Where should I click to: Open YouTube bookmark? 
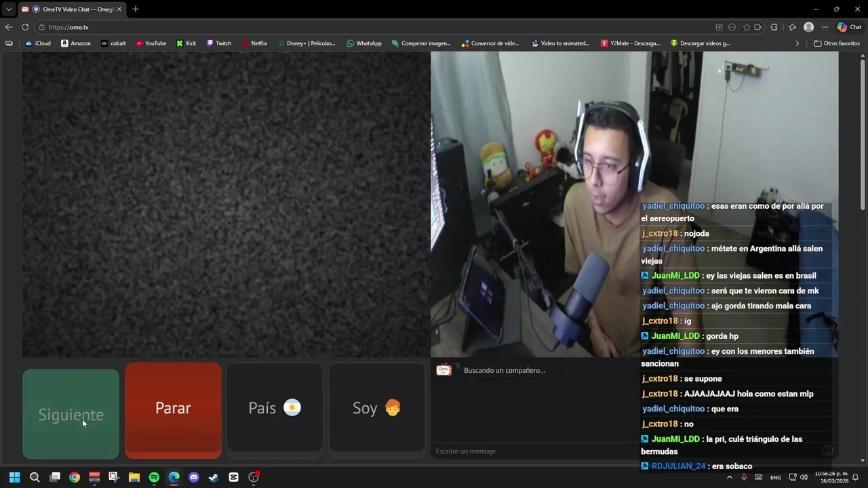pyautogui.click(x=151, y=43)
